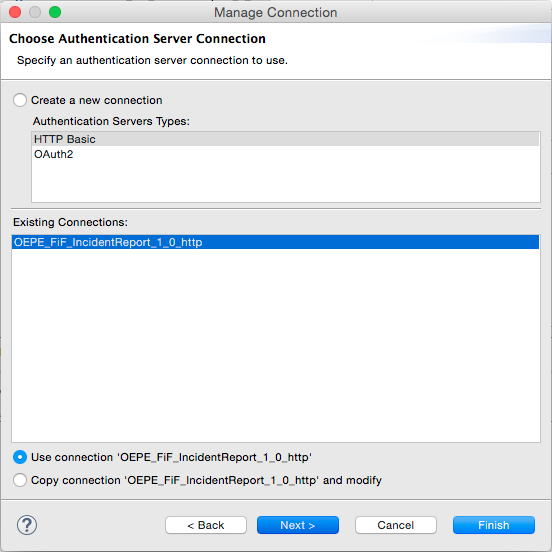Select OEPE_FiF_IncidentReport_1_0_http in Existing Connections
Viewport: 552px width, 552px height.
click(x=275, y=242)
